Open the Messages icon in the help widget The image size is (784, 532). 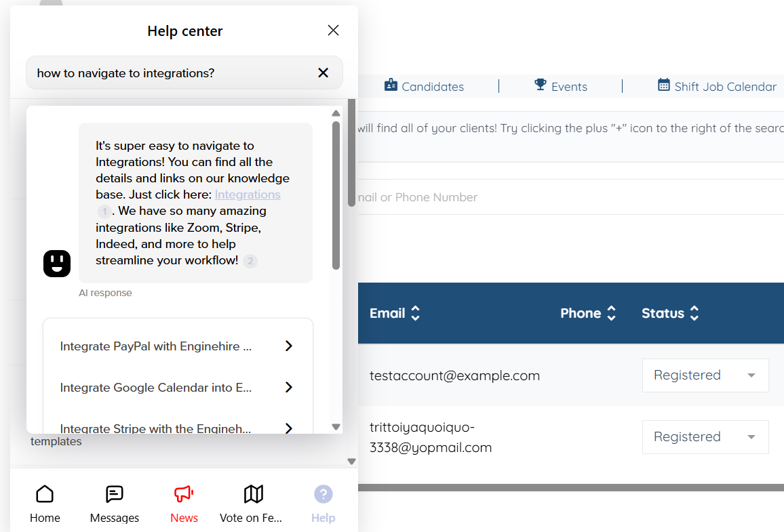(115, 494)
